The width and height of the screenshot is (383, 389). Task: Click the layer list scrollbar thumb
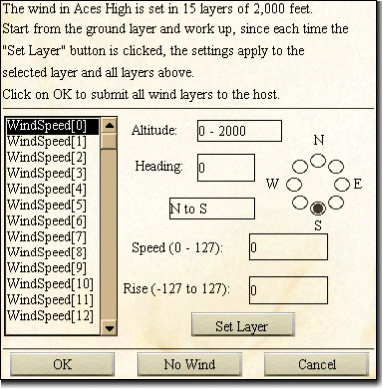[x=109, y=142]
